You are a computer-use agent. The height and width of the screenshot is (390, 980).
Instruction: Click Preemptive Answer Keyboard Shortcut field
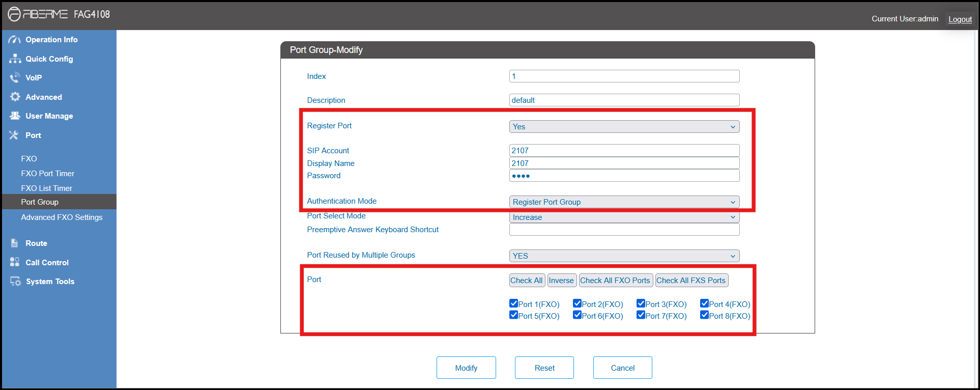click(624, 230)
